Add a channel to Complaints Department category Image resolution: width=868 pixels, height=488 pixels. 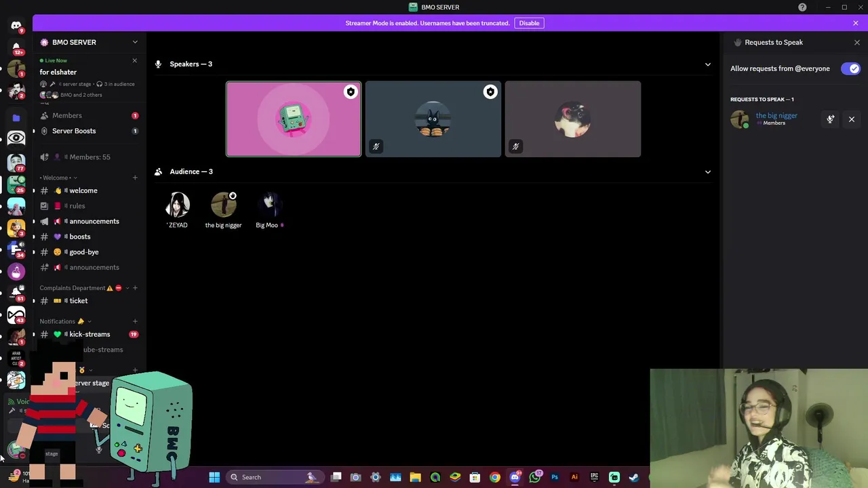point(135,288)
